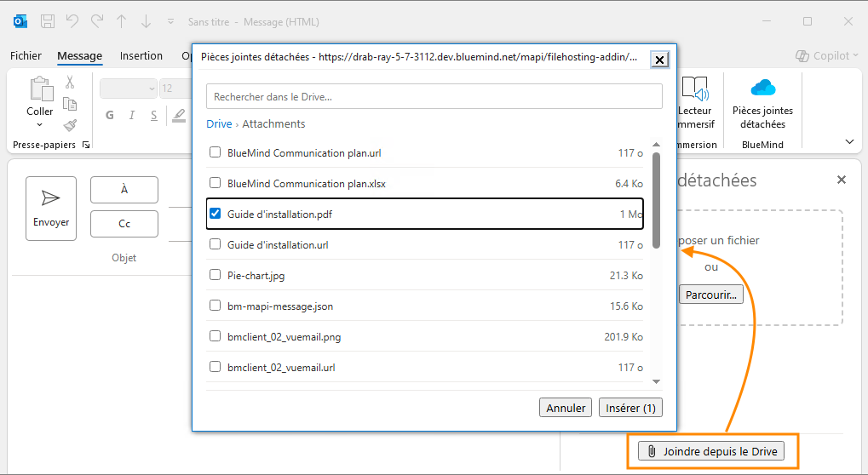Image resolution: width=868 pixels, height=475 pixels.
Task: Toggle bold G formatting
Action: point(110,115)
